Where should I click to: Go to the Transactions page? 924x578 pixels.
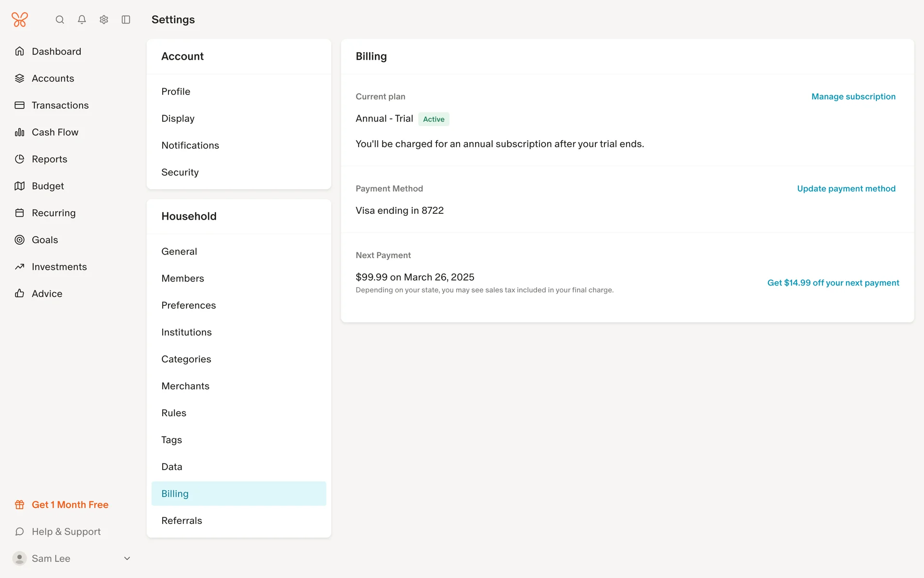[60, 105]
